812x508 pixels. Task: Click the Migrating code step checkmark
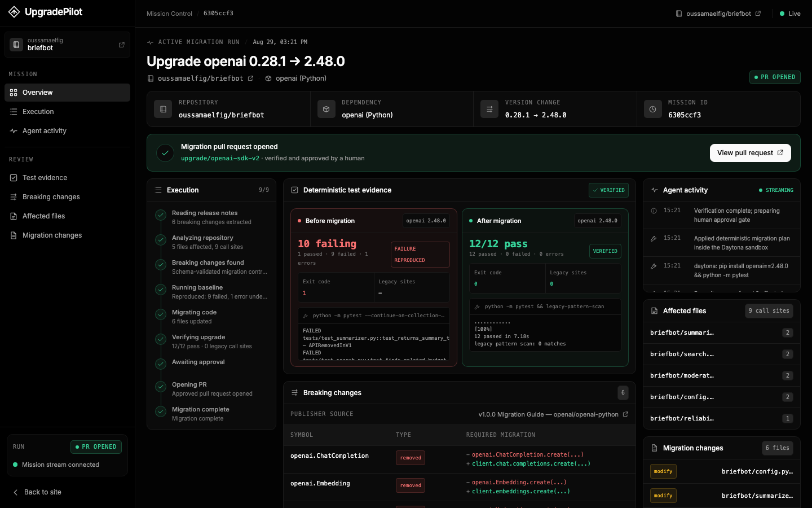click(161, 314)
